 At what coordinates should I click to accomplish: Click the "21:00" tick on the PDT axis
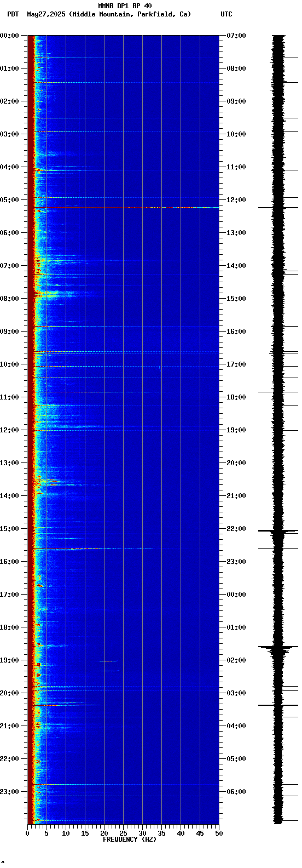click(x=10, y=726)
